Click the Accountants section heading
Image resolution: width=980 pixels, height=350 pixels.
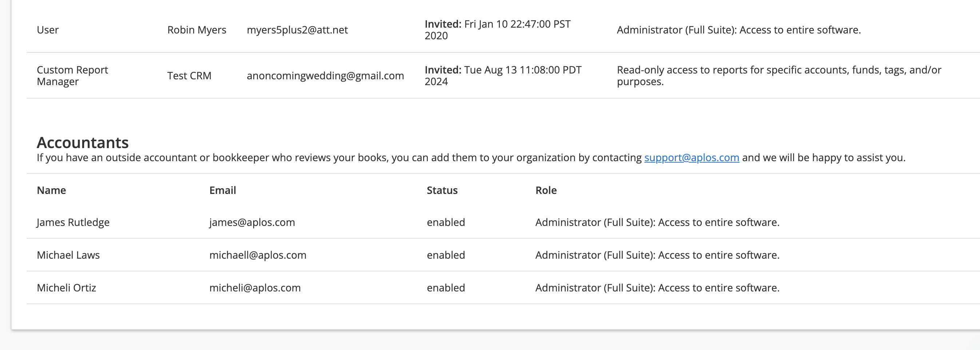(83, 143)
